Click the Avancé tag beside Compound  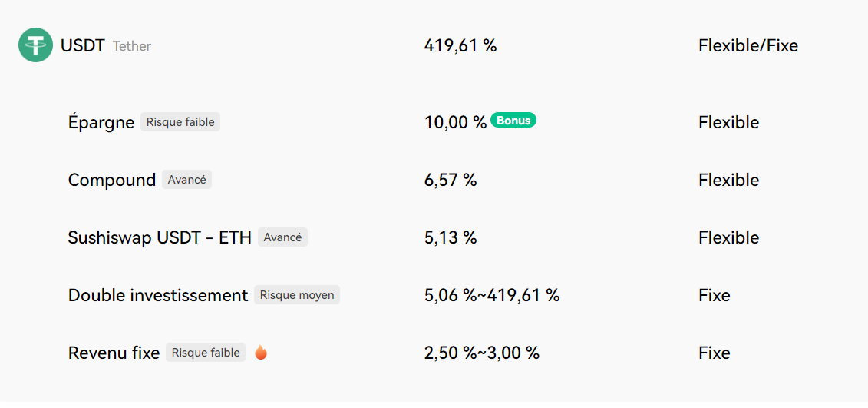[x=186, y=180]
